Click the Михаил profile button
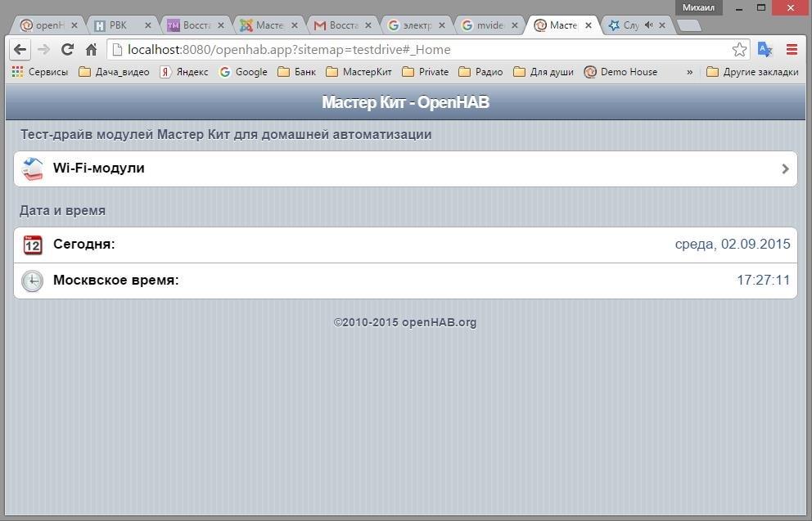Viewport: 812px width, 521px height. pyautogui.click(x=698, y=7)
